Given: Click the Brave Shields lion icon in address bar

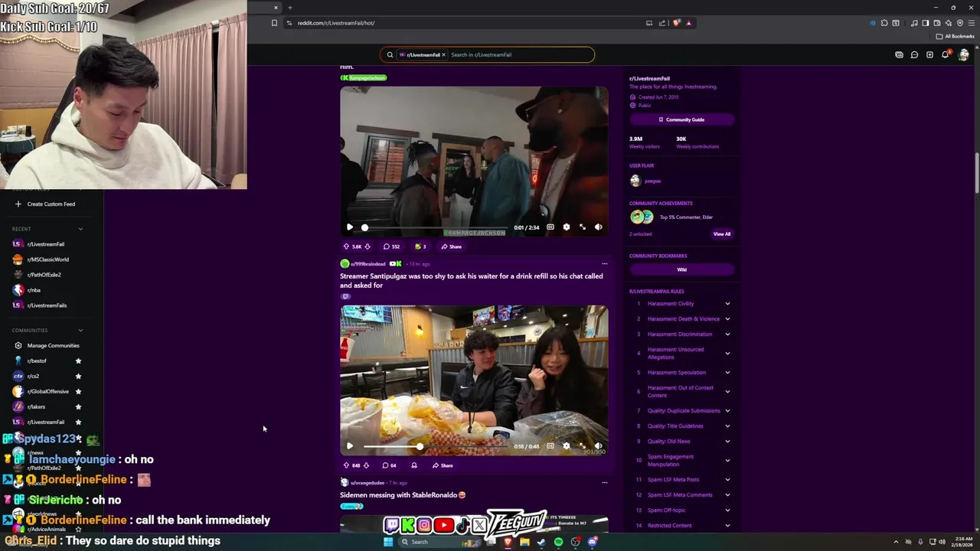Looking at the screenshot, I should click(x=676, y=23).
